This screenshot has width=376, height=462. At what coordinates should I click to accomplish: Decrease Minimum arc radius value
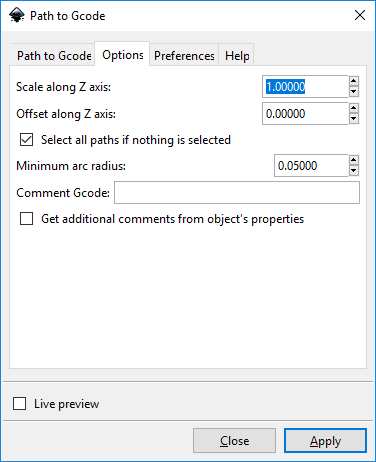tap(354, 170)
